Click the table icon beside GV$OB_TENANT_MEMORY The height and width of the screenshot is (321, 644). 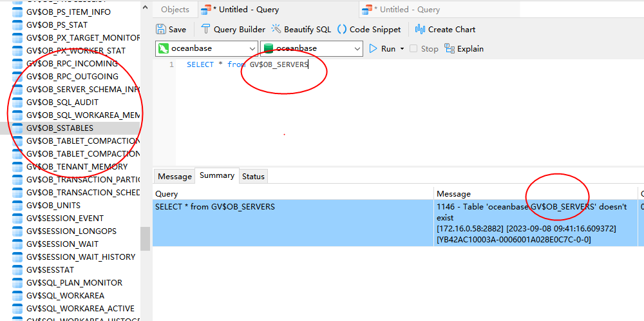pos(17,166)
